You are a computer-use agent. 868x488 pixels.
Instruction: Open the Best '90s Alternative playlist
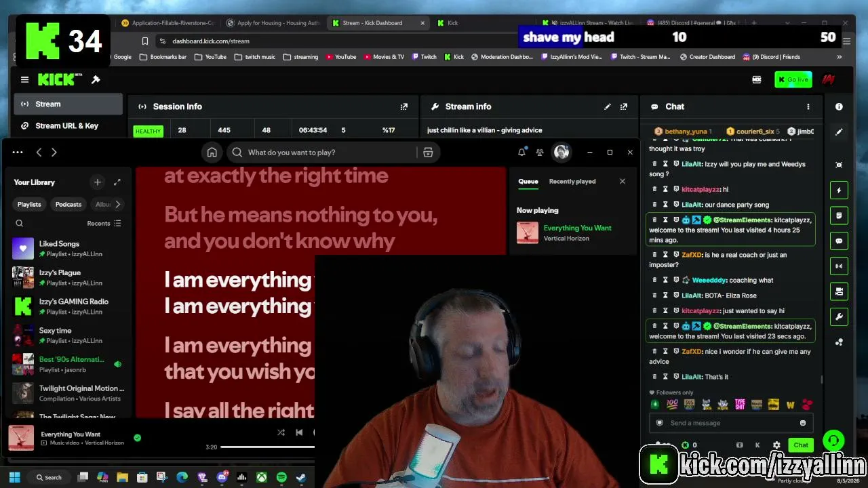tap(68, 365)
